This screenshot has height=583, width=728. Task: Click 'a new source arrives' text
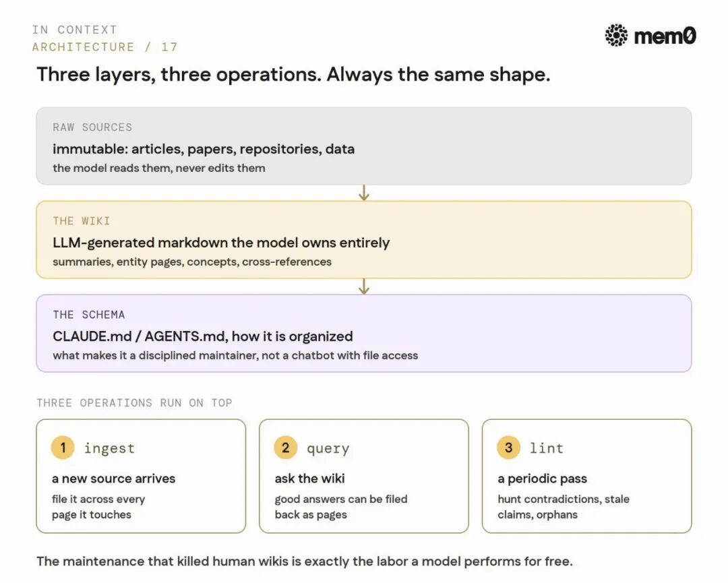(113, 479)
